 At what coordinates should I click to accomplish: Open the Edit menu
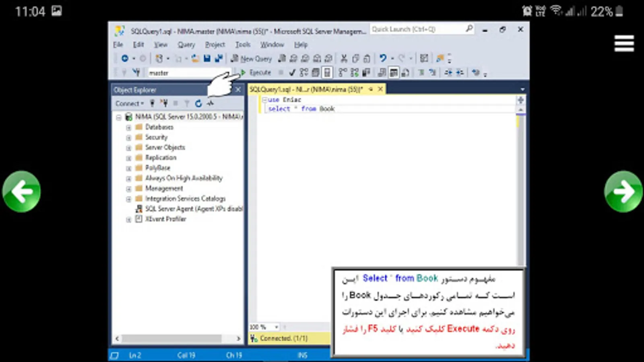click(138, 45)
